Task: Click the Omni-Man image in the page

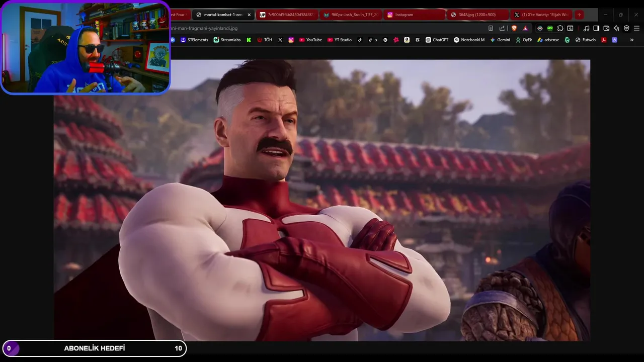Action: coord(322,200)
